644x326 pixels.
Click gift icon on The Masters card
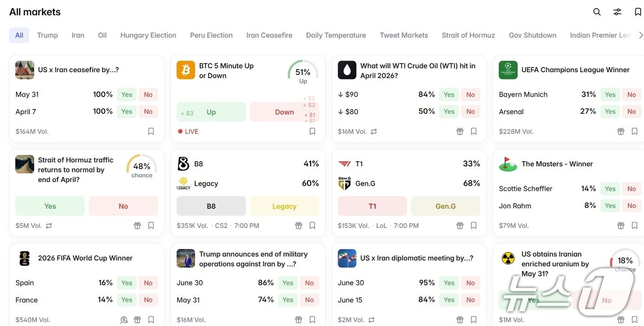[621, 226]
